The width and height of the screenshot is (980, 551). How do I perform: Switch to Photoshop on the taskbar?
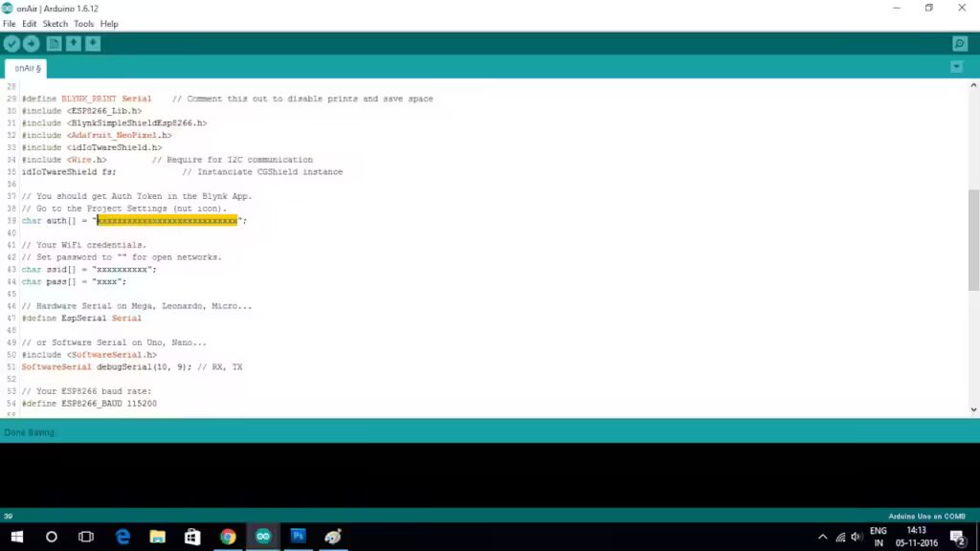299,537
